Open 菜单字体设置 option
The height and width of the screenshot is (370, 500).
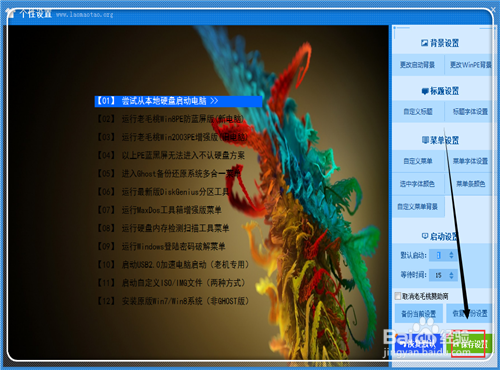pyautogui.click(x=470, y=161)
